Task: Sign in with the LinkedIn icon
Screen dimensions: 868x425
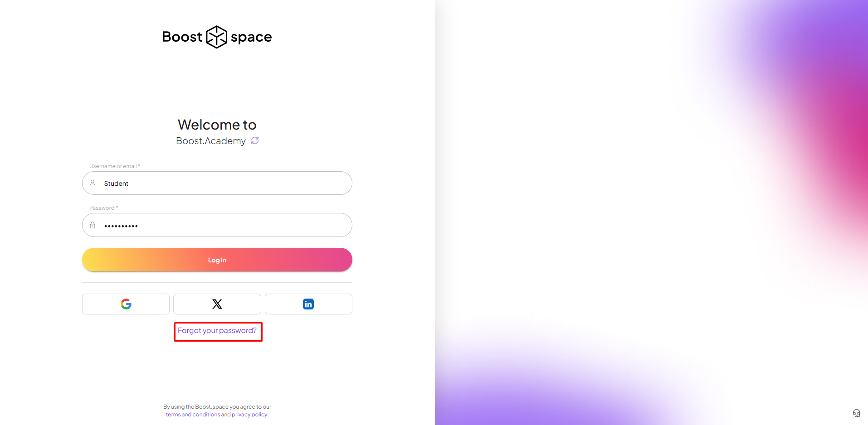Action: pyautogui.click(x=308, y=304)
